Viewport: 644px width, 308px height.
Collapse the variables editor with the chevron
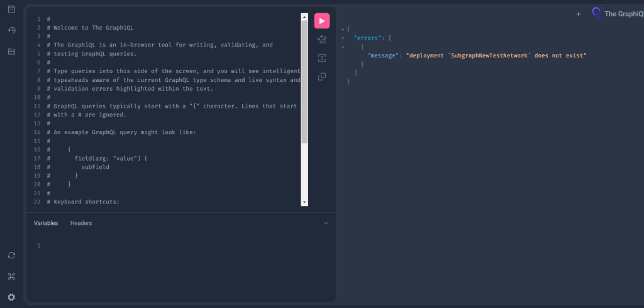point(326,223)
